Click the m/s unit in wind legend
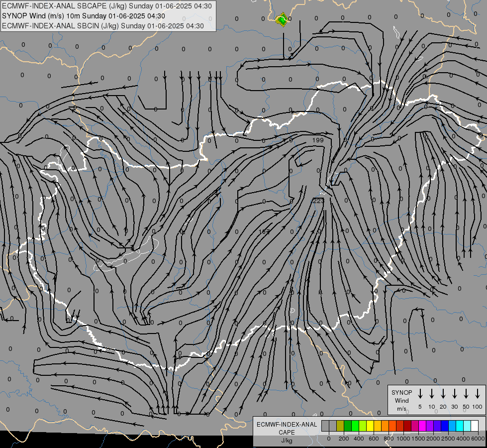 pyautogui.click(x=401, y=409)
